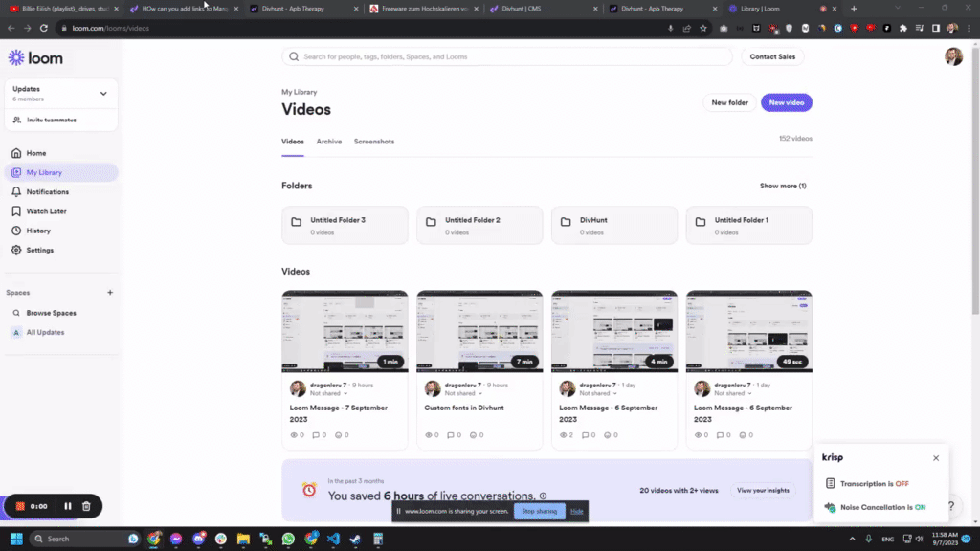Add a new Space with the plus icon

click(110, 293)
